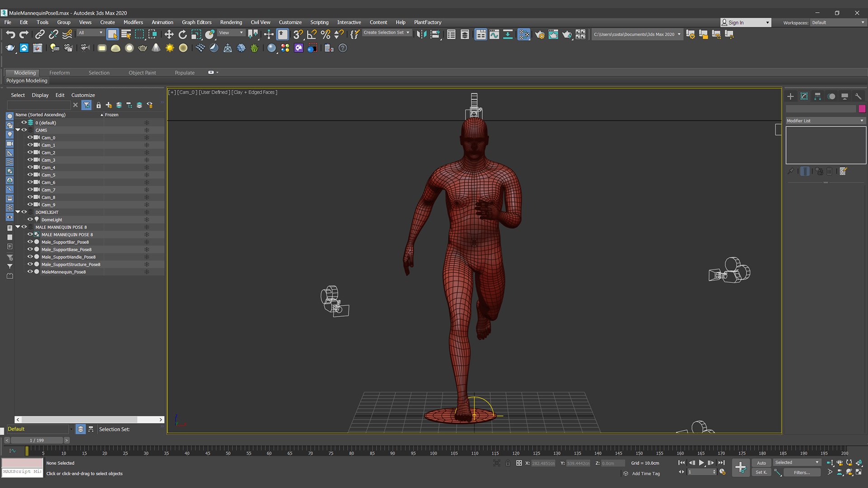
Task: Click the grass/plant icon in second toolbar
Action: tap(255, 48)
